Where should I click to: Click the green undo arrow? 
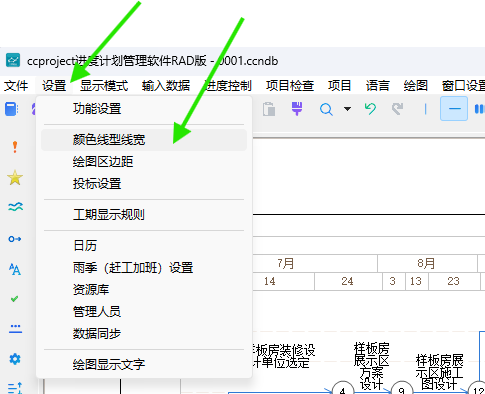[x=370, y=109]
